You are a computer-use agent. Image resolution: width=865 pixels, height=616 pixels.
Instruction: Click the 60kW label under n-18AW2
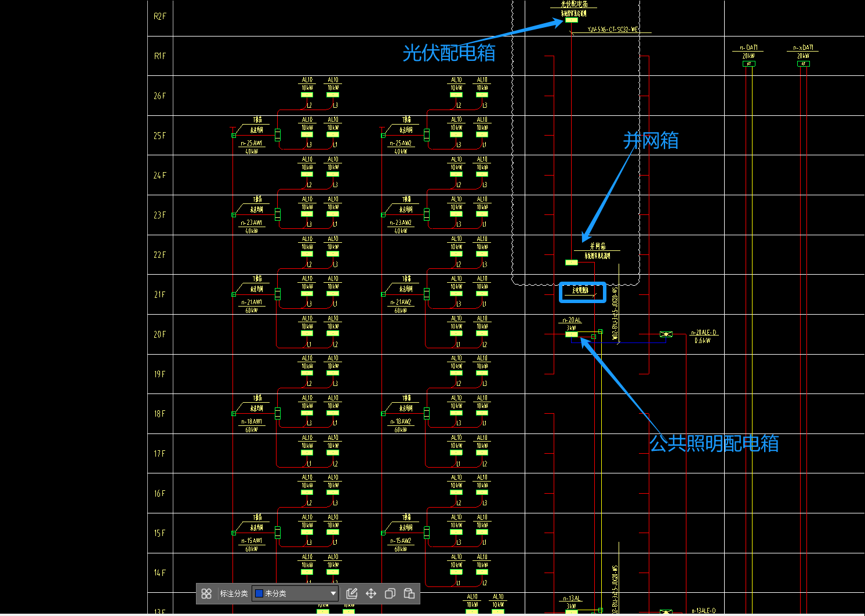tap(401, 430)
